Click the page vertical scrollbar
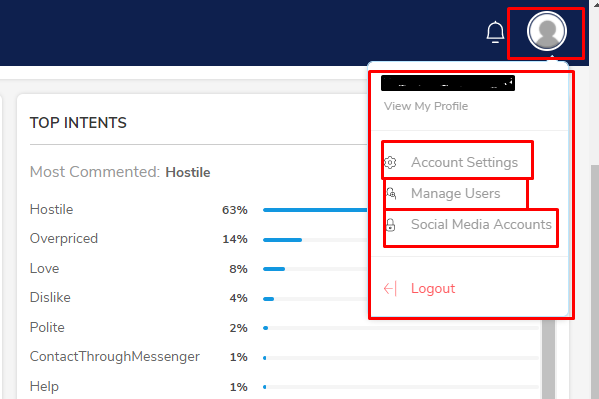The height and width of the screenshot is (399, 599). pos(594,282)
